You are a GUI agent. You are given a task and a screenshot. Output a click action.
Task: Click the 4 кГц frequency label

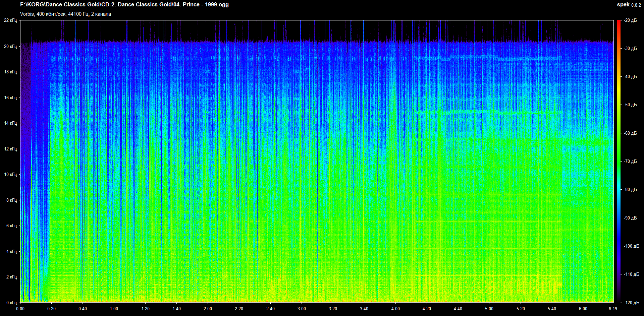point(11,251)
